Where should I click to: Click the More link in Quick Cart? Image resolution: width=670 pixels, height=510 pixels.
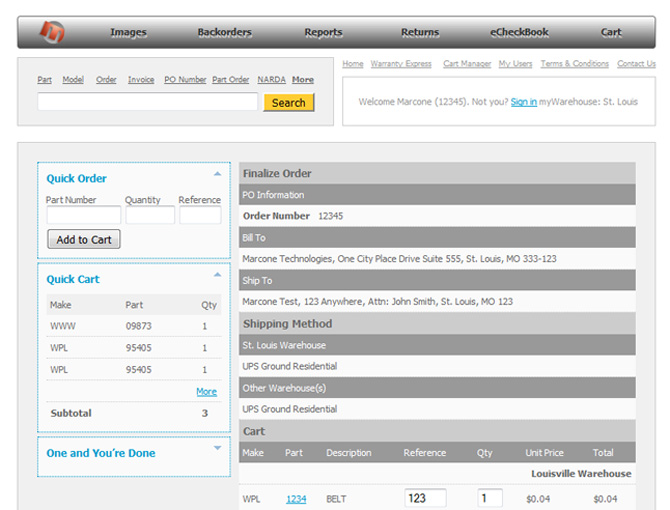click(x=206, y=392)
